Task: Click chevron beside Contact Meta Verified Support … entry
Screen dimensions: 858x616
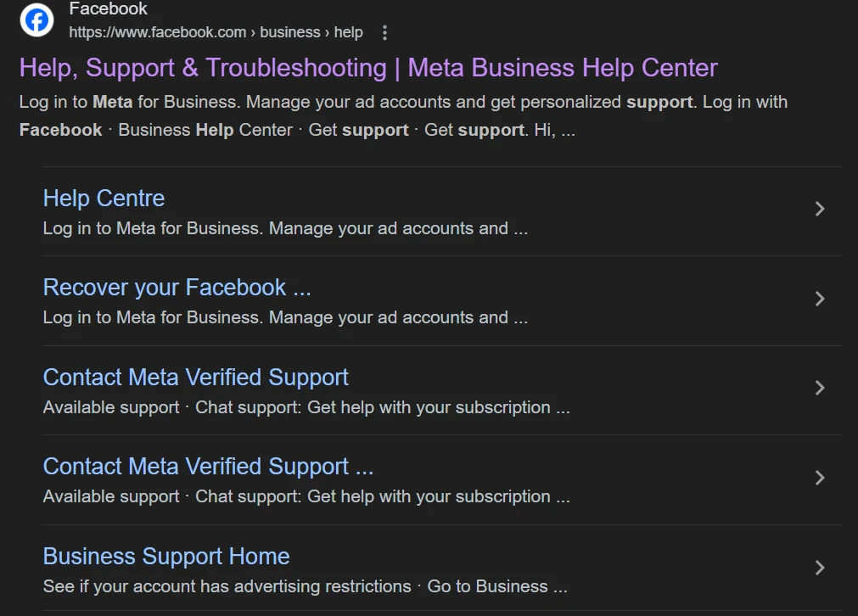Action: (820, 479)
